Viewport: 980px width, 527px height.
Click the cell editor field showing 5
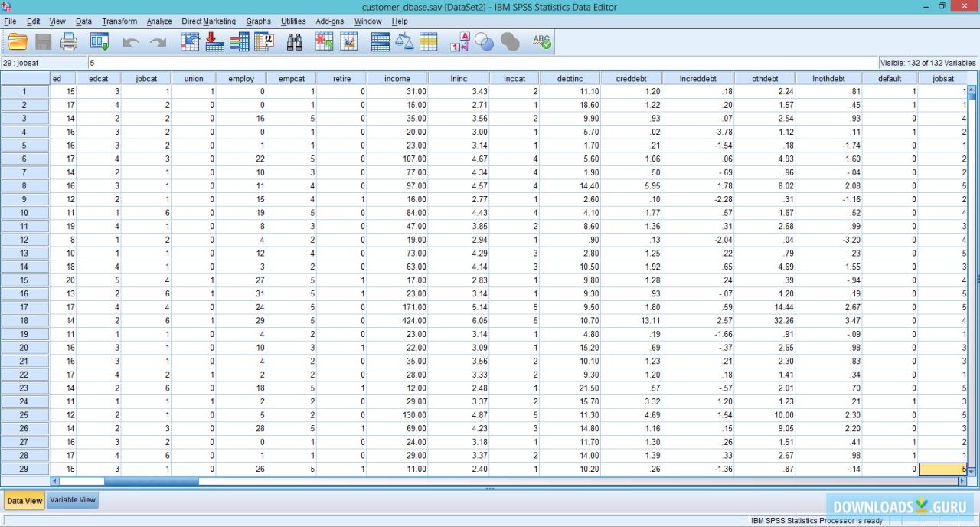click(482, 63)
